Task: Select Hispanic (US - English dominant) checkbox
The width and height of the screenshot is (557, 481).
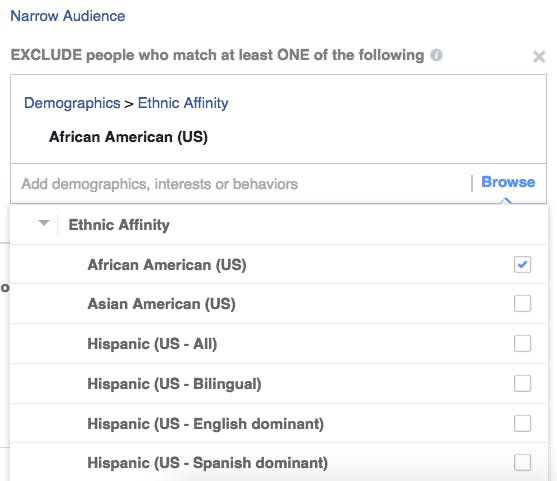Action: [x=522, y=423]
